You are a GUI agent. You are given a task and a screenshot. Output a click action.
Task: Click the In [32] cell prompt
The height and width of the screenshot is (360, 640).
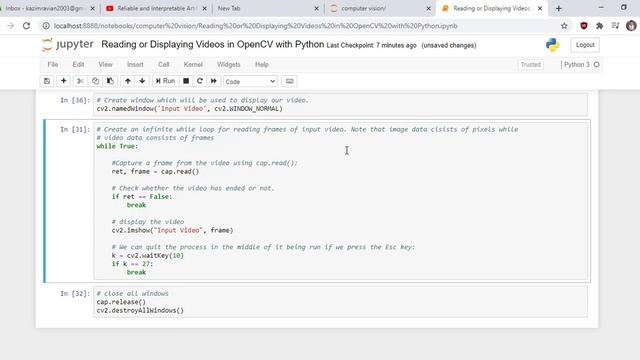click(x=75, y=293)
